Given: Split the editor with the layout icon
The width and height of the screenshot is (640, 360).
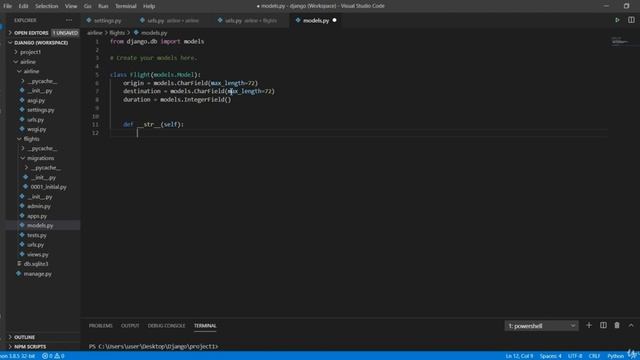Looking at the screenshot, I should pyautogui.click(x=631, y=20).
